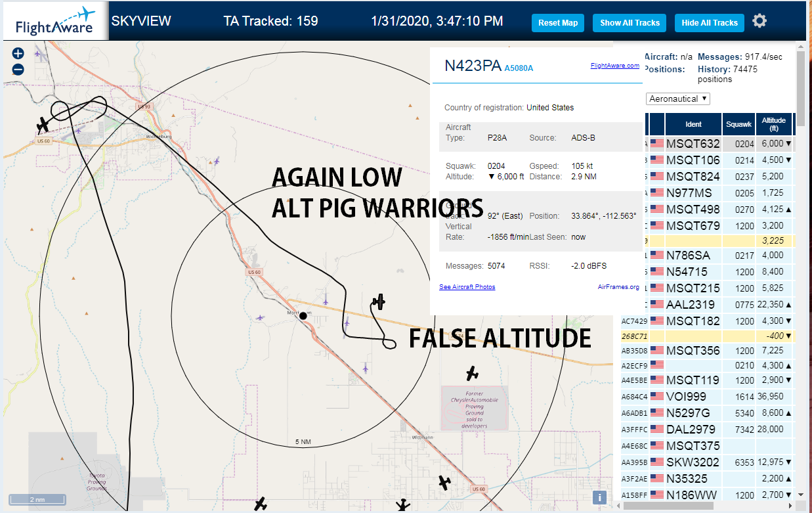The image size is (812, 513).
Task: Click the US flag icon in MSQT375 row
Action: (657, 446)
